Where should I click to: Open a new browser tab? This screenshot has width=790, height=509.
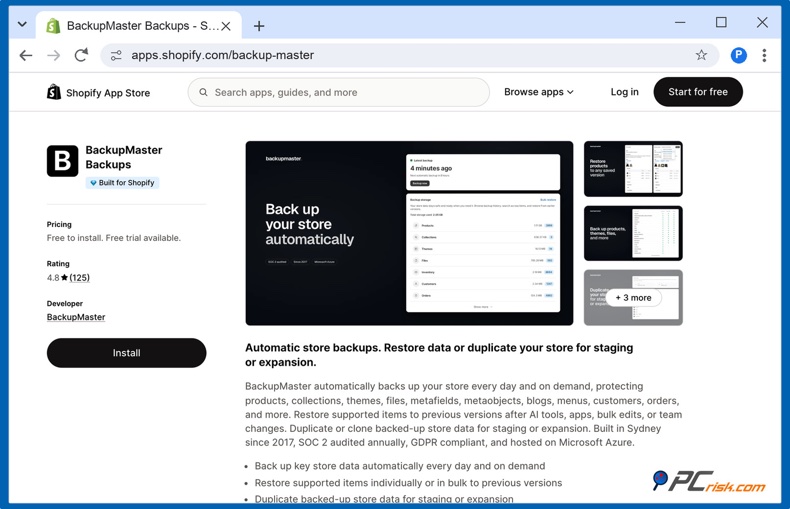coord(258,26)
